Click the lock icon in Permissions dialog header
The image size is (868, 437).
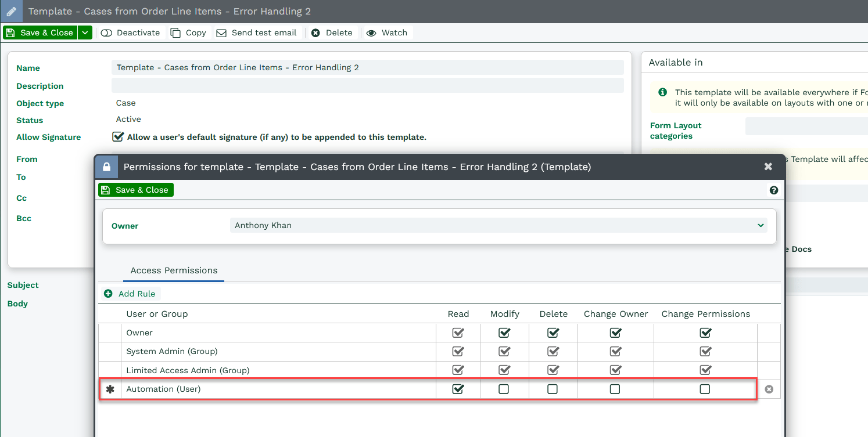pos(106,167)
